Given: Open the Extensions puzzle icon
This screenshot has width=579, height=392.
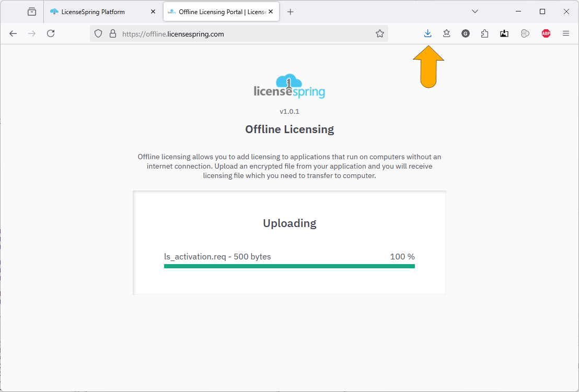Looking at the screenshot, I should (x=485, y=34).
